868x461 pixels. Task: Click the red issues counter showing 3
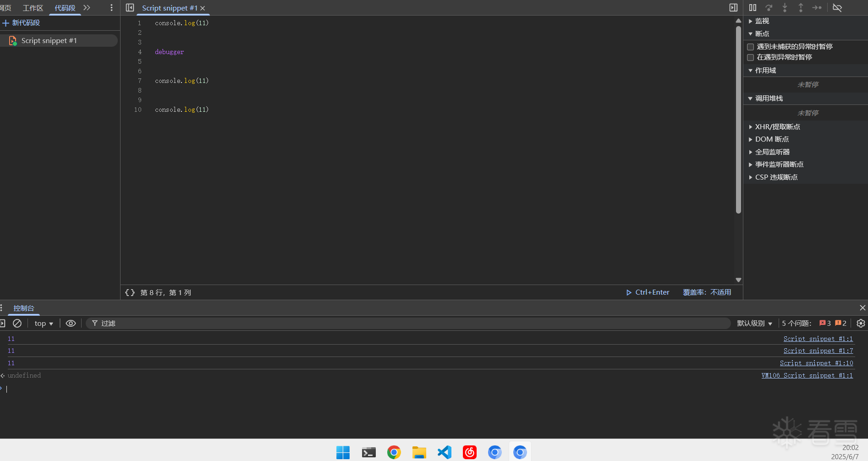(825, 324)
